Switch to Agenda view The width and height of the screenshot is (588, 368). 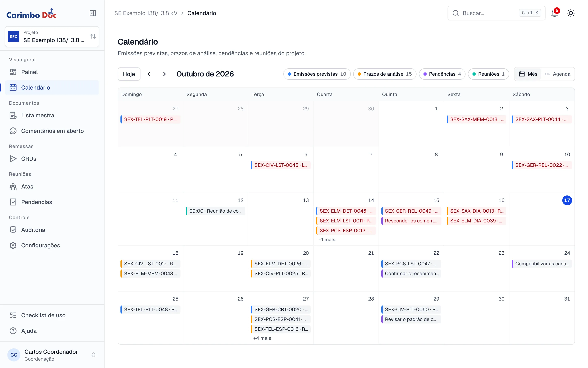(x=557, y=74)
